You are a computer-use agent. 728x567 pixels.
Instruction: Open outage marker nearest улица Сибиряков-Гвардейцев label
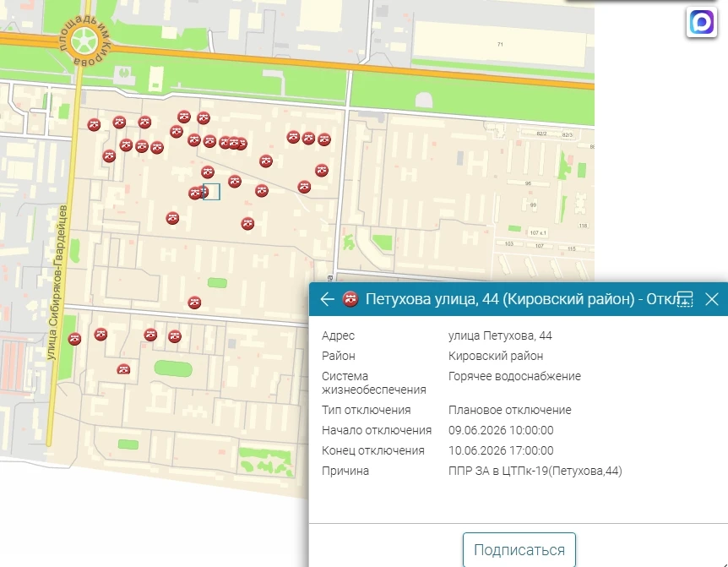tap(75, 339)
